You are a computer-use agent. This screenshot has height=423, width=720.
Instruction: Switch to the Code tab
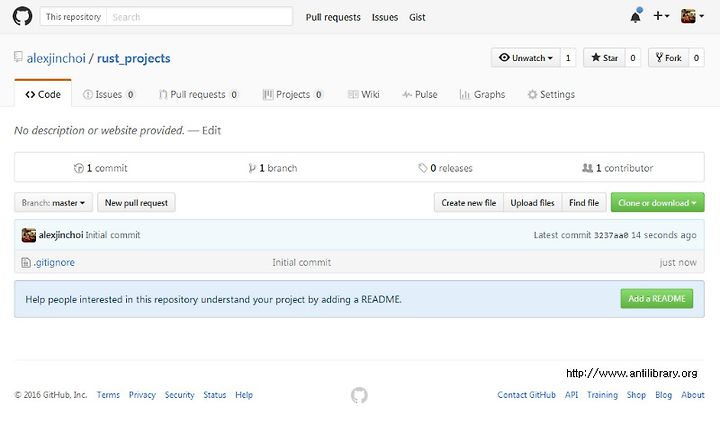click(x=43, y=94)
